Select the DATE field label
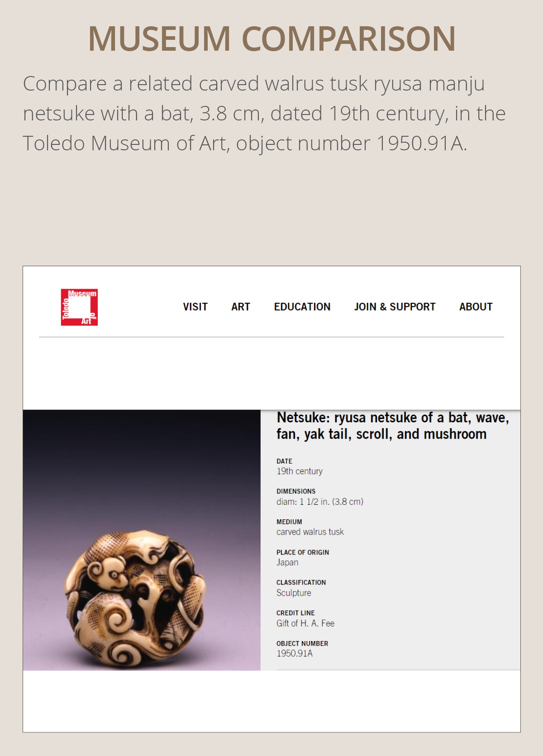The width and height of the screenshot is (543, 756). (284, 461)
